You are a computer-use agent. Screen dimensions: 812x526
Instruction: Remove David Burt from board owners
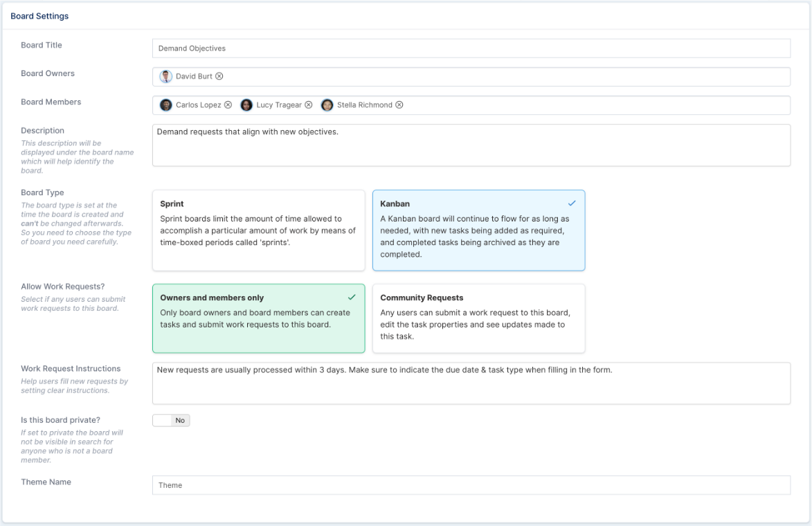point(219,76)
